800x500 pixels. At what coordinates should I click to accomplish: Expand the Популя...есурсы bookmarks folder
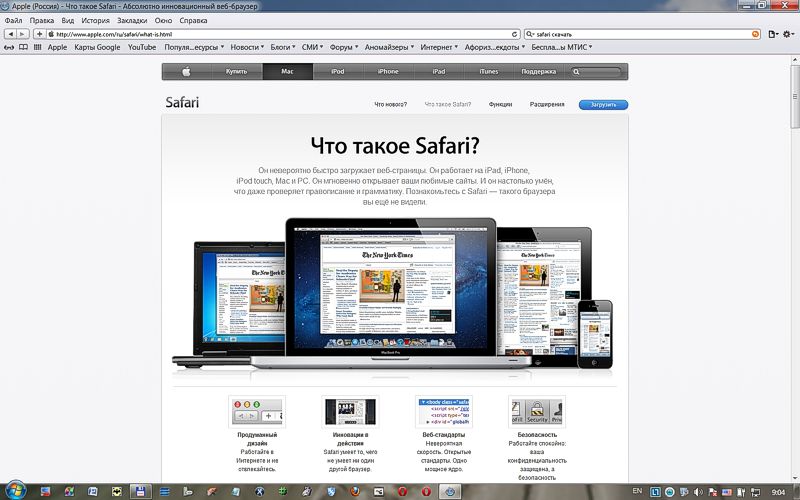(x=194, y=47)
